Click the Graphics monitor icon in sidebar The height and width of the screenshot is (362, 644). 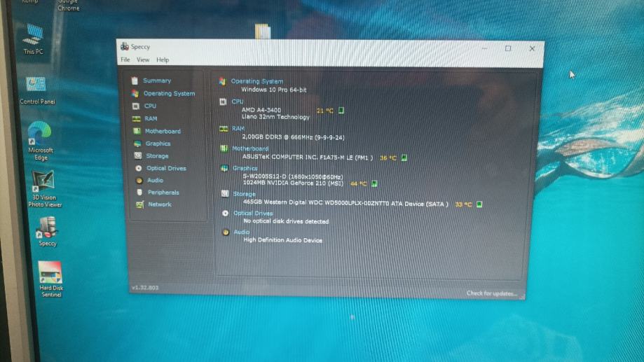[137, 144]
